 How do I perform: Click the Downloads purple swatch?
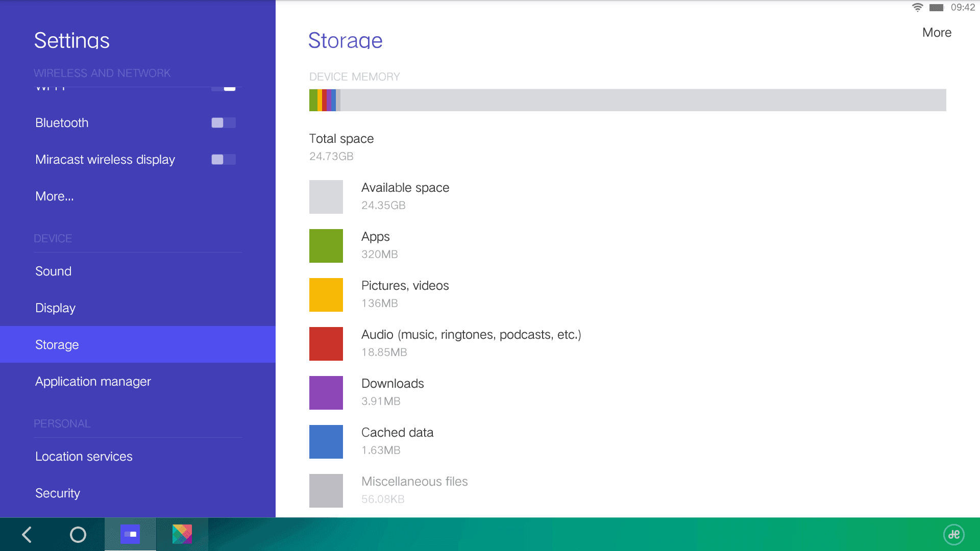click(326, 393)
